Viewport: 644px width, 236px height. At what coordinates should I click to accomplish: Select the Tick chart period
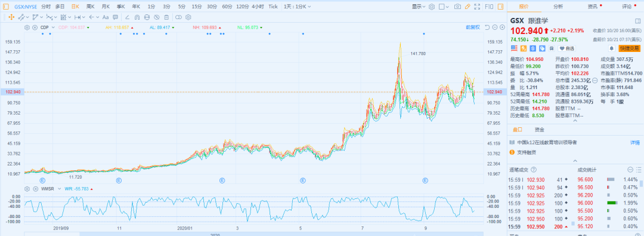[x=273, y=7]
